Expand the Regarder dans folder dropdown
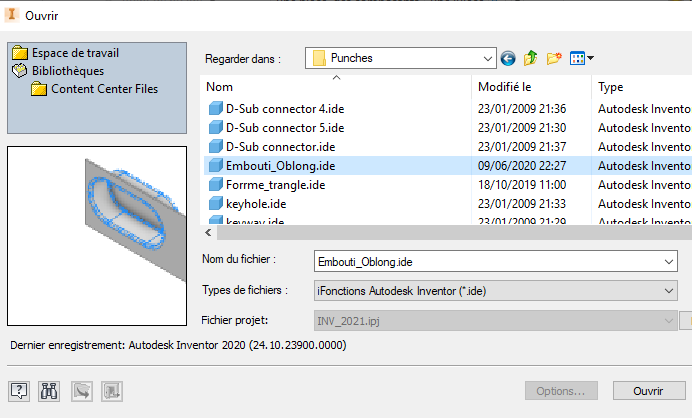The width and height of the screenshot is (692, 418). point(487,58)
